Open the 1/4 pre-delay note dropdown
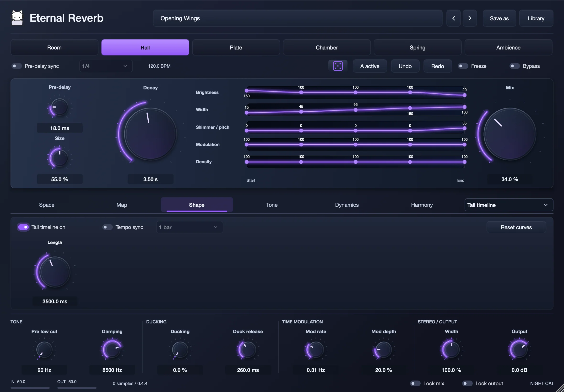 tap(106, 66)
